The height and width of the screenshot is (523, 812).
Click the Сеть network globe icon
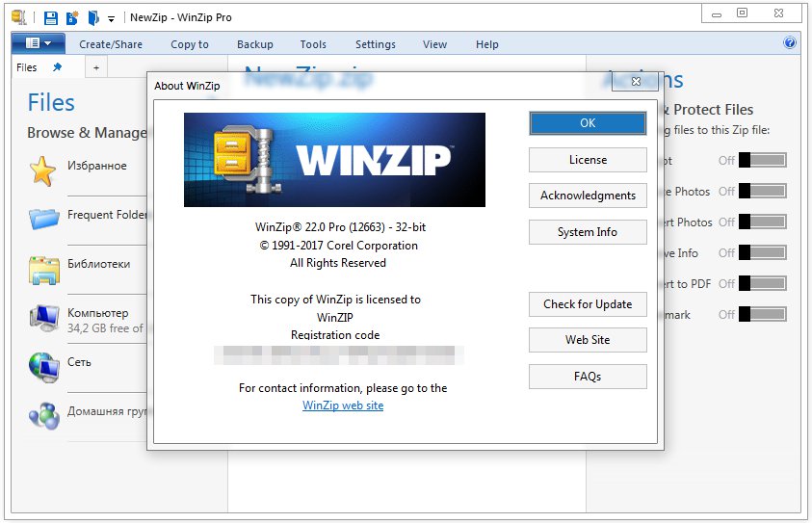click(44, 368)
